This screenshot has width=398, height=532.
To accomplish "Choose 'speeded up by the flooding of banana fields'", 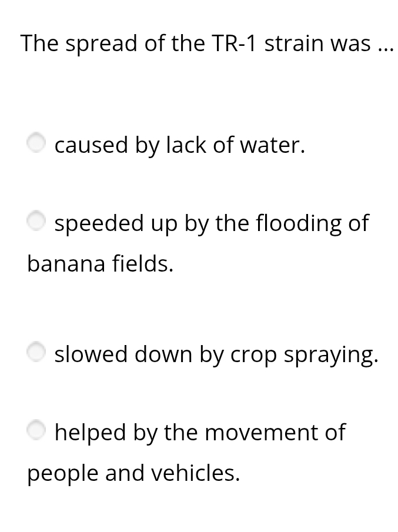I will [x=36, y=220].
